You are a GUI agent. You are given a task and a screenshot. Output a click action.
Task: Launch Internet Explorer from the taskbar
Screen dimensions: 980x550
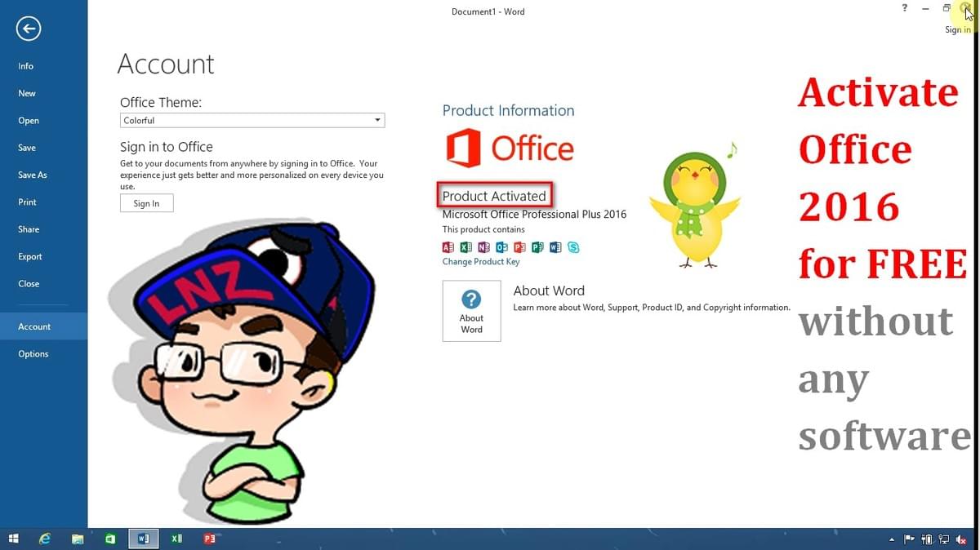pyautogui.click(x=45, y=539)
